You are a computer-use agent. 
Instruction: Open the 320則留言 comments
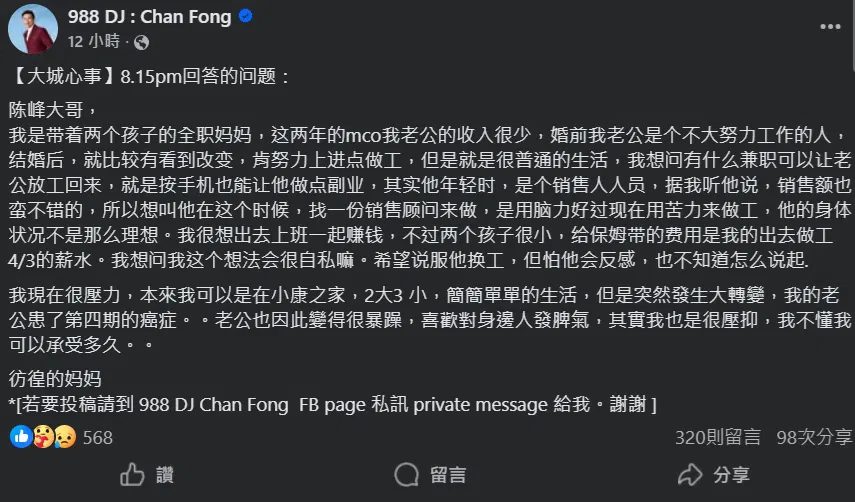[718, 437]
